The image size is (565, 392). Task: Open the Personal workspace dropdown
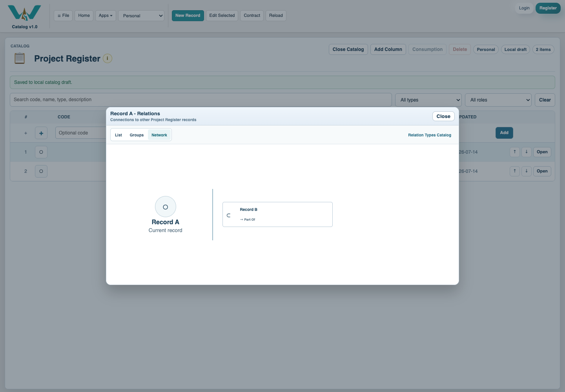point(141,16)
